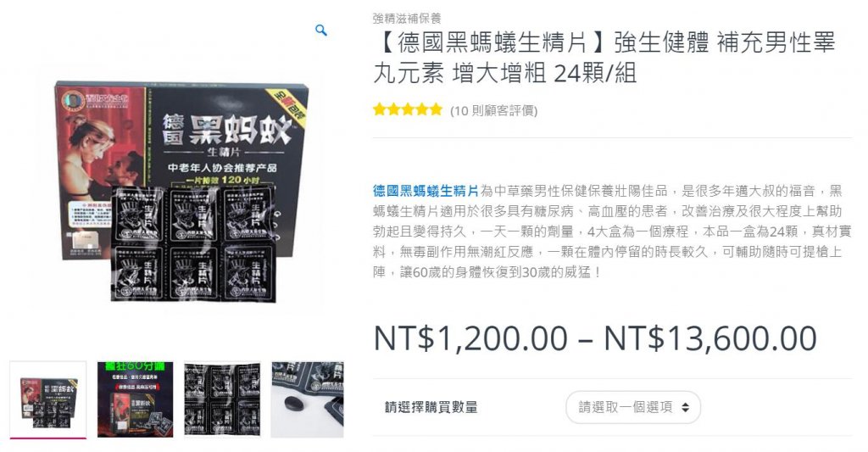Click the up-down arrows in quantity selector
Screen dimensions: 868x452
coord(685,408)
